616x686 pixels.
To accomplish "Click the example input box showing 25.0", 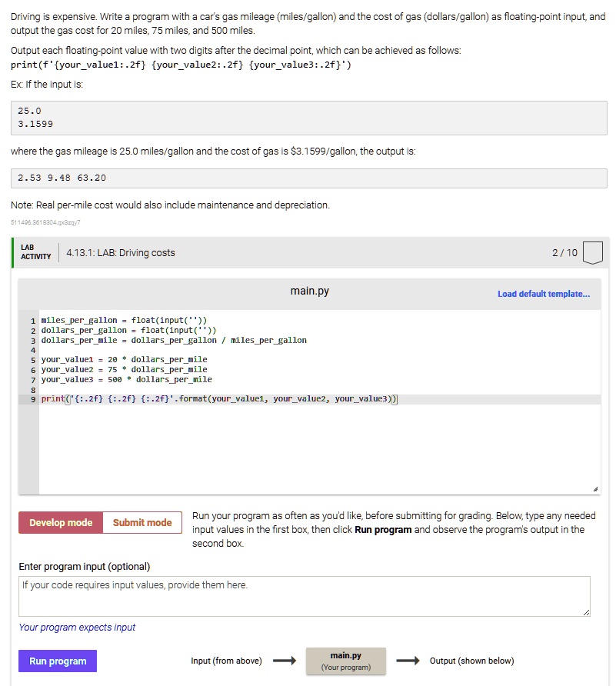I will pos(309,118).
